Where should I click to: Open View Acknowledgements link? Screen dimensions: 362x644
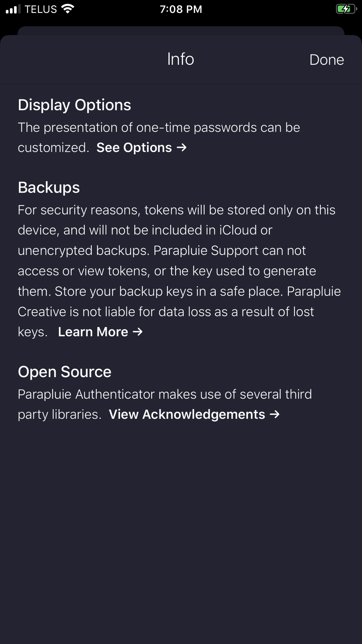pyautogui.click(x=187, y=415)
